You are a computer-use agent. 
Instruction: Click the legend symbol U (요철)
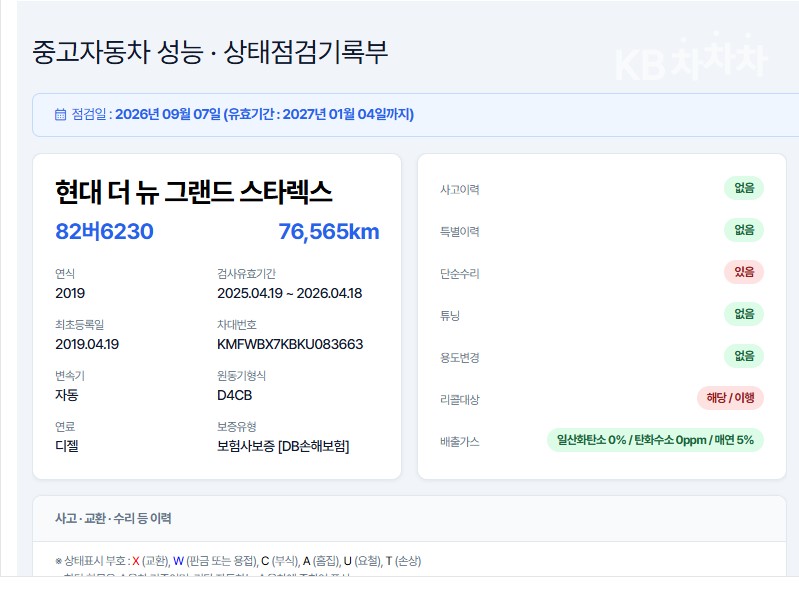[x=362, y=561]
